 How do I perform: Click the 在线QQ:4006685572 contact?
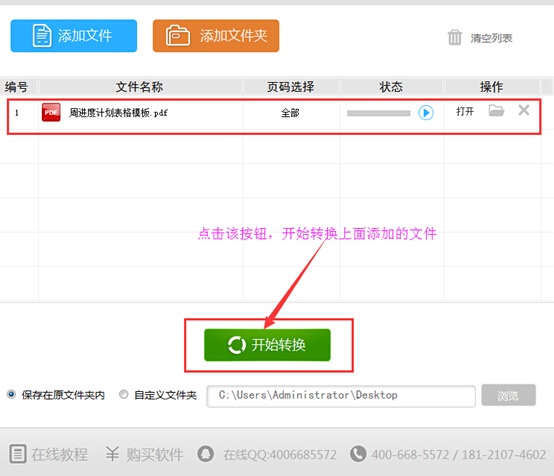(280, 455)
